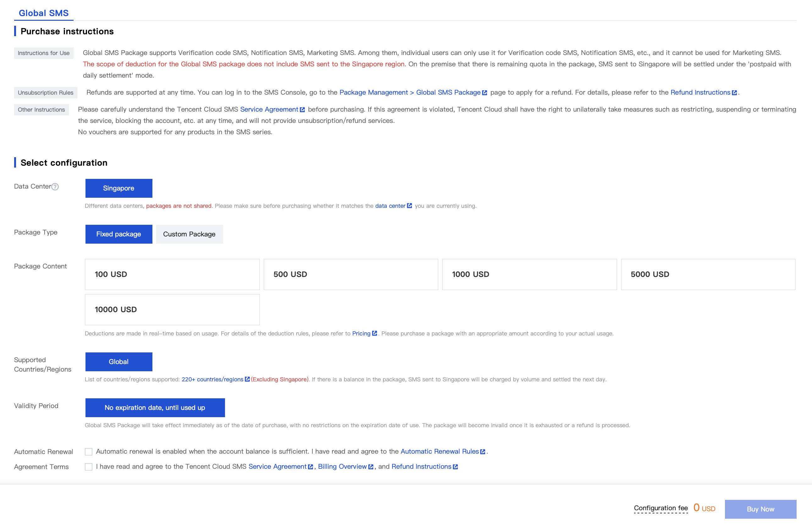Select the No expiration date validity option

click(155, 407)
